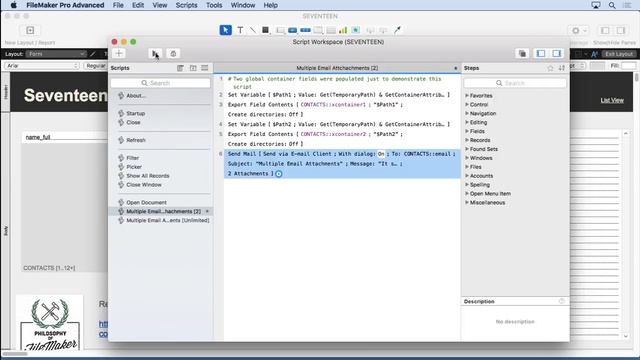This screenshot has height=360, width=640.
Task: Open the Tools menu
Action: (214, 5)
